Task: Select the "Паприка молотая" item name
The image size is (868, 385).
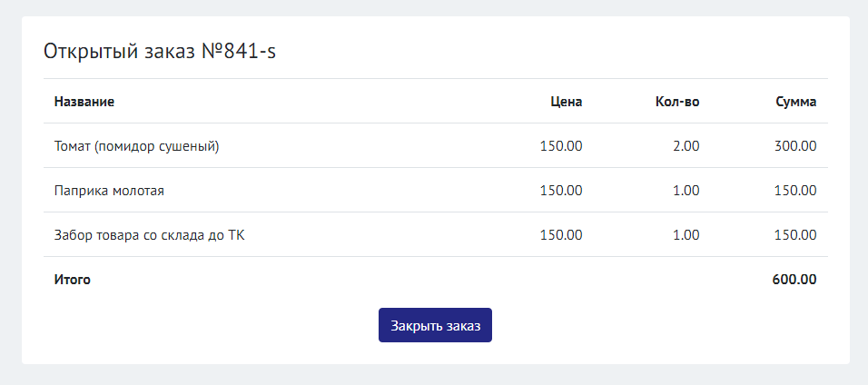Action: tap(109, 191)
